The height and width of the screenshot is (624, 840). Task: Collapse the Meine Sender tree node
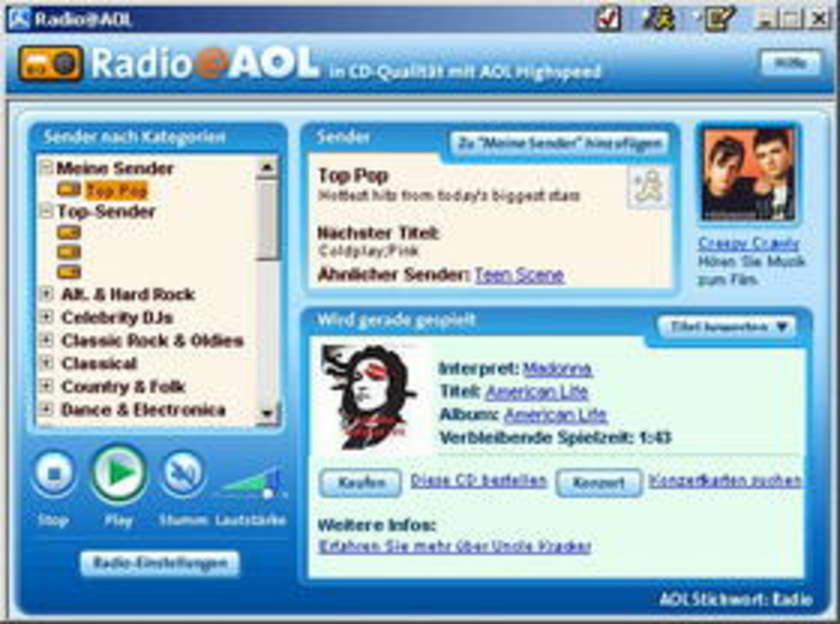pos(46,168)
